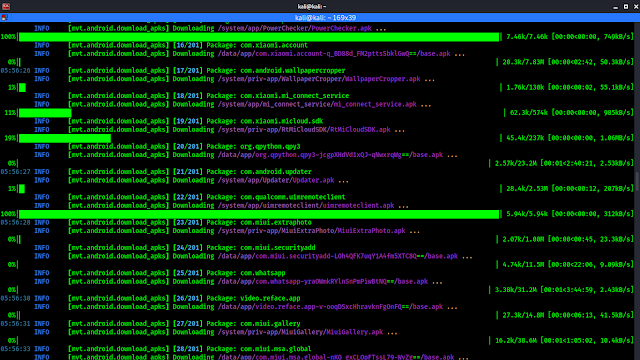Select the kali@kali 169x39 terminal tab
This screenshot has width=640, height=360.
[325, 18]
